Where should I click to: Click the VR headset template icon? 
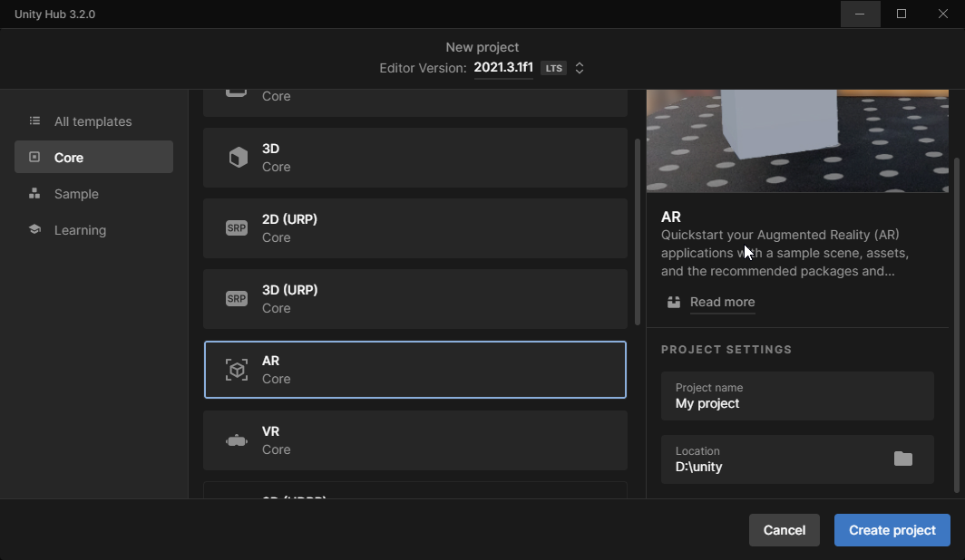[237, 439]
